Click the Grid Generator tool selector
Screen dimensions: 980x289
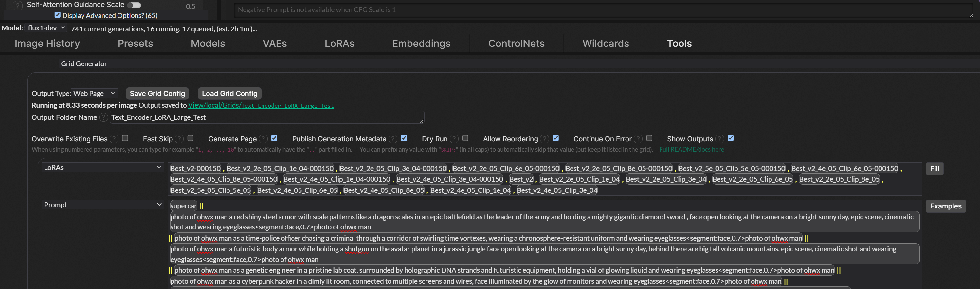coord(519,64)
